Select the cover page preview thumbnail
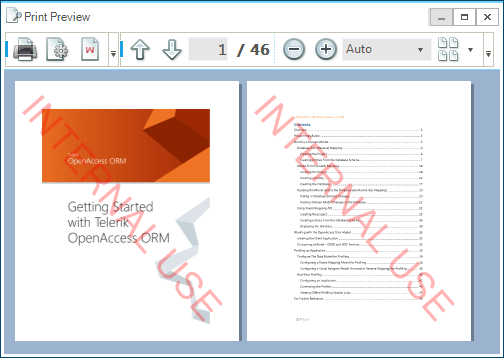The height and width of the screenshot is (360, 504). (x=127, y=211)
